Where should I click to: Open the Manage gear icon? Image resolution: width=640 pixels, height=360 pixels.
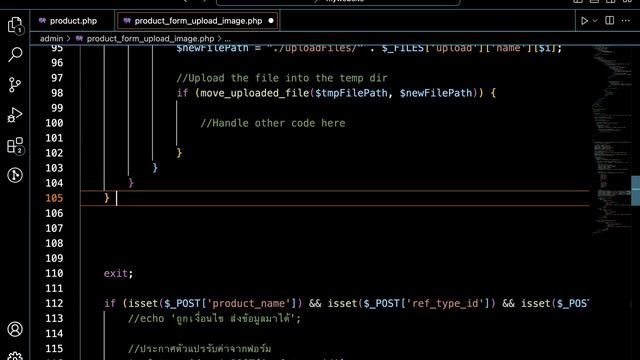15,356
